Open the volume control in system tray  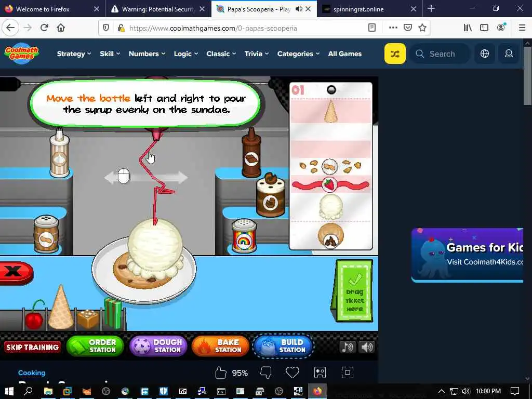pos(466,391)
